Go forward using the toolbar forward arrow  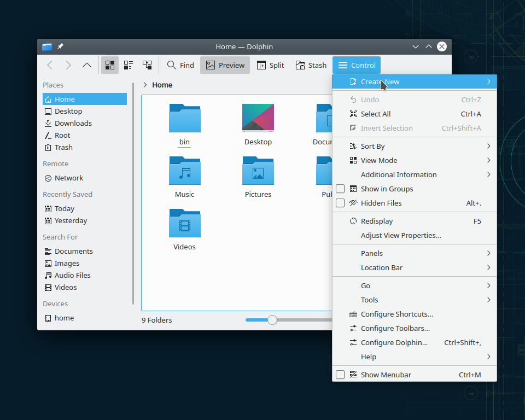pos(68,65)
